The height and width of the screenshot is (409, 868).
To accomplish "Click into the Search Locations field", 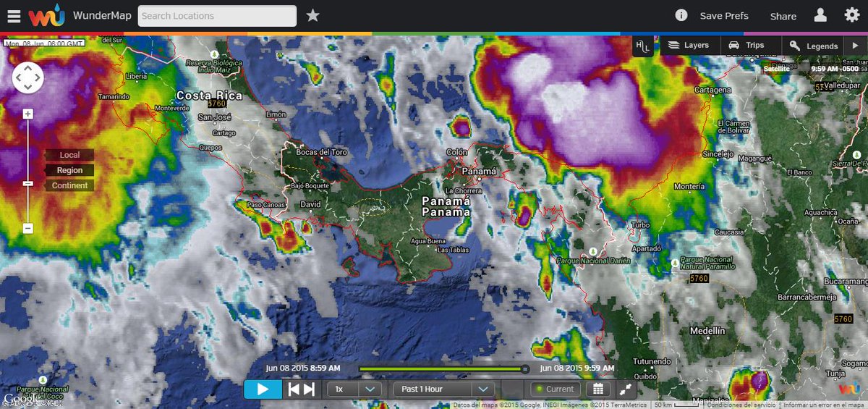I will pos(217,16).
